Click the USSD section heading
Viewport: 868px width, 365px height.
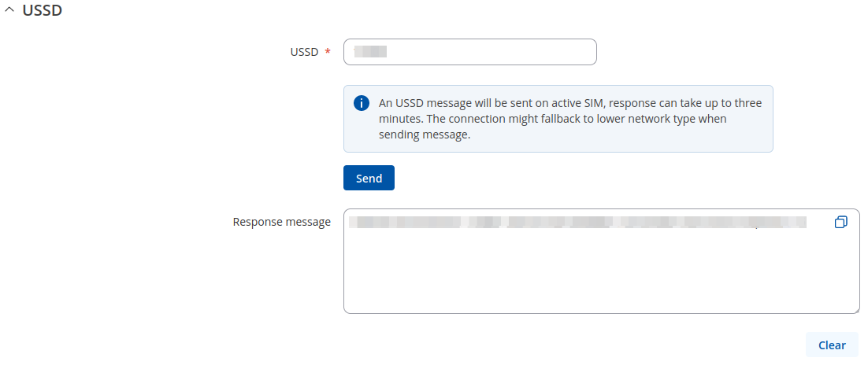[42, 11]
